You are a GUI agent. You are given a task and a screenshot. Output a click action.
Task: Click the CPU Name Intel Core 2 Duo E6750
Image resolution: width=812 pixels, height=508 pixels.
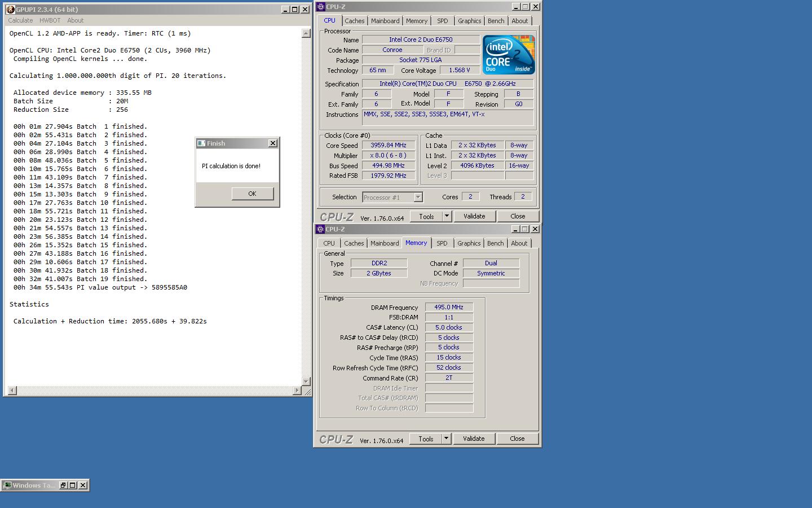(x=421, y=40)
